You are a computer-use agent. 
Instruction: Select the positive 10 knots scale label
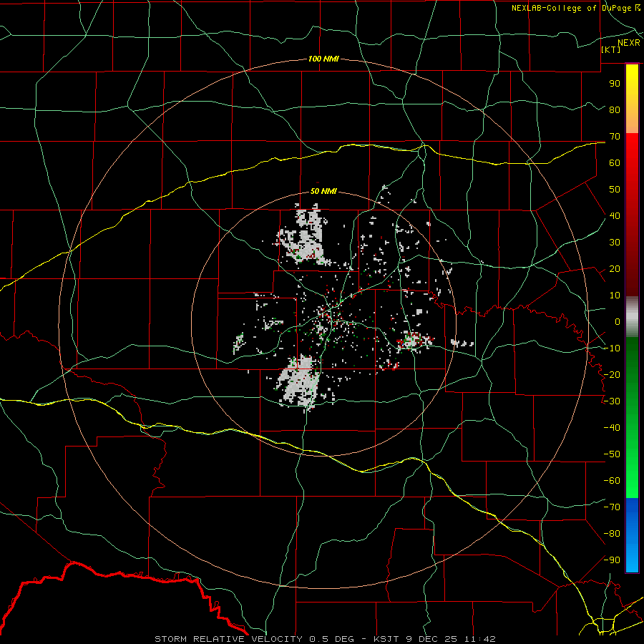[x=615, y=296]
